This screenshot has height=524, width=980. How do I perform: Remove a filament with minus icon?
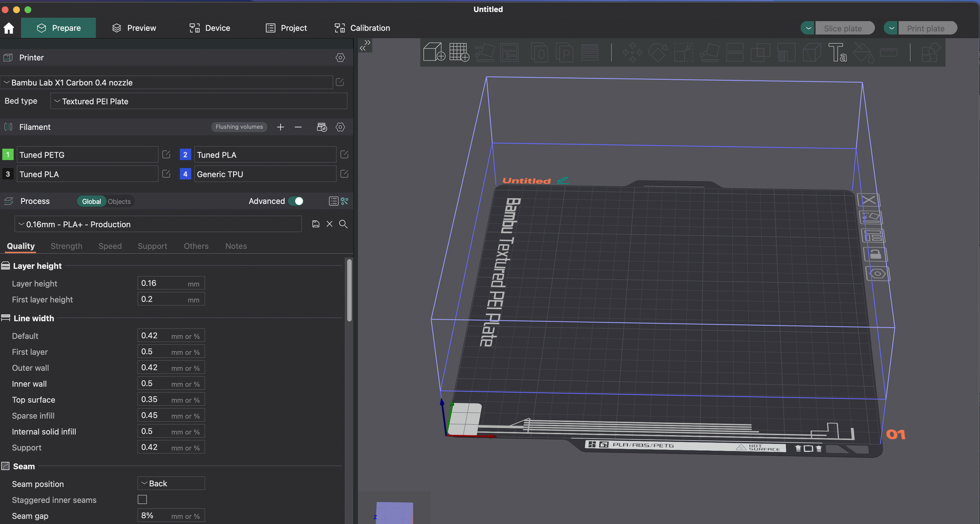point(298,127)
